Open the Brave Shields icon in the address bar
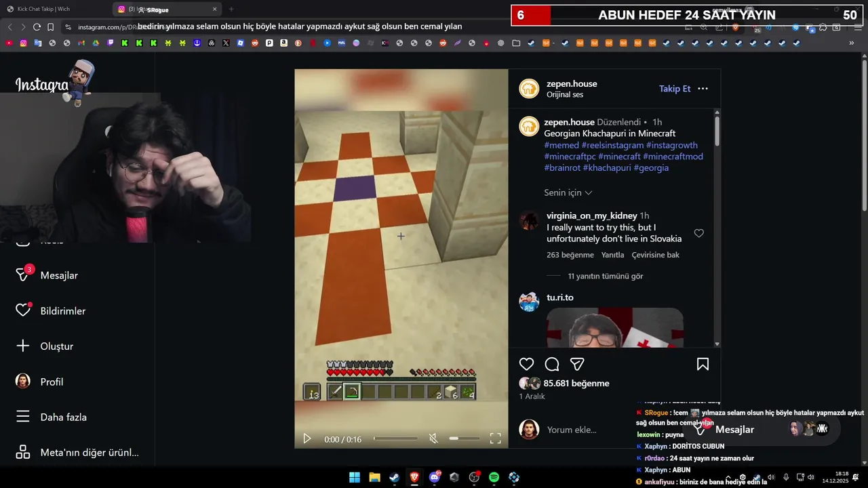Screen dimensions: 868x488 [736, 27]
